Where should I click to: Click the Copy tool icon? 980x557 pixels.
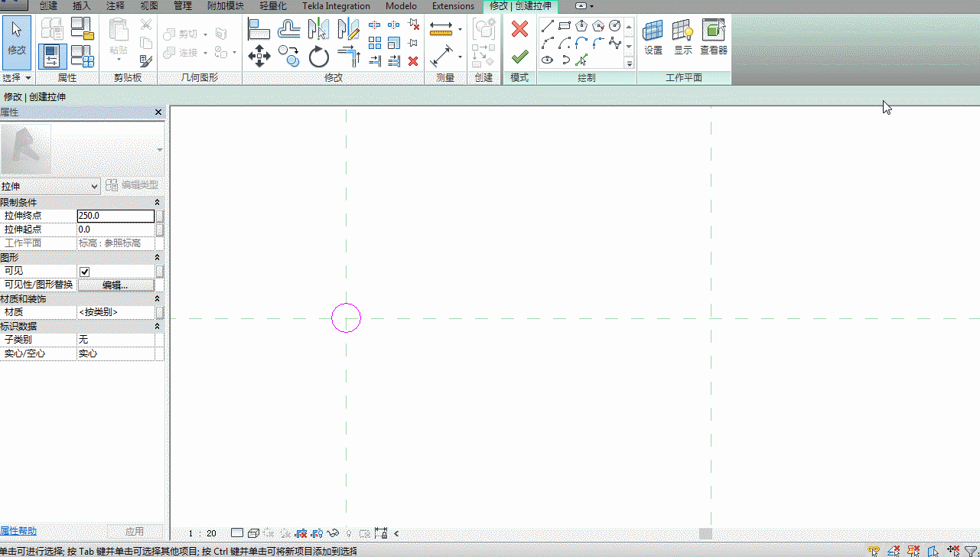(289, 56)
